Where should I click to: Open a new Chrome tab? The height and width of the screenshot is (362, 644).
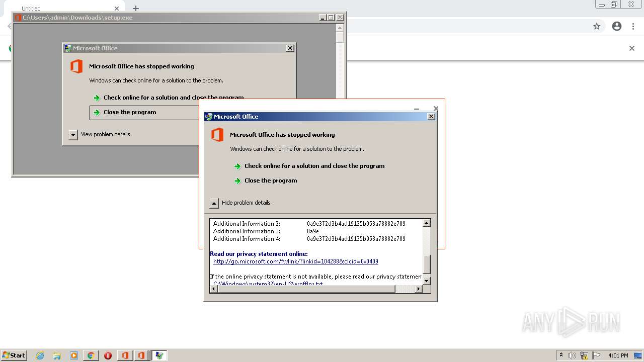136,9
